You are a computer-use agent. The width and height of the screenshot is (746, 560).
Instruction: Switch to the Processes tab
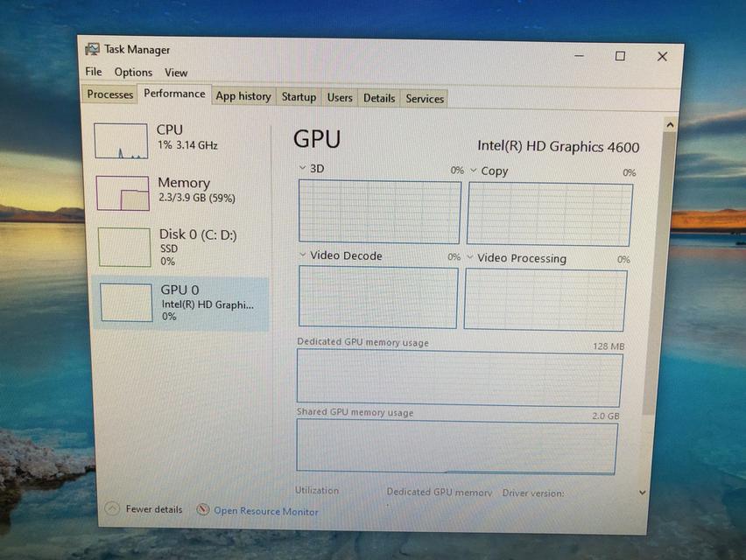click(x=110, y=94)
